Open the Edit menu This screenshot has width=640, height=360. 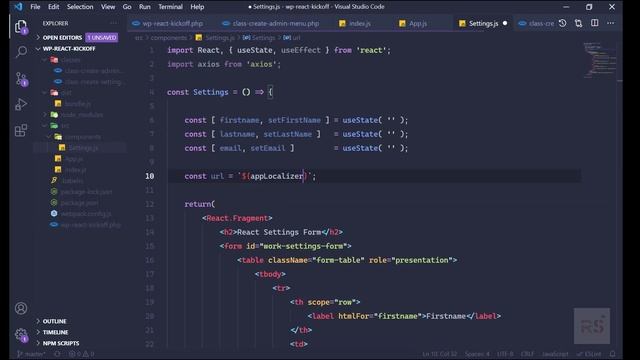53,7
